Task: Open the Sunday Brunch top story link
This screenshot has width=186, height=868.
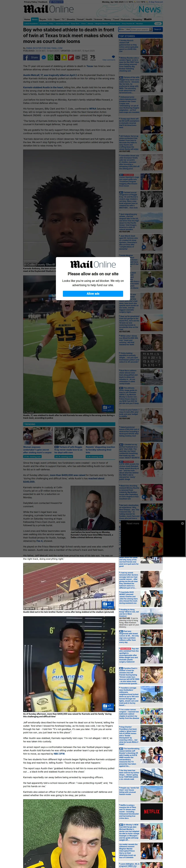Action: pyautogui.click(x=129, y=46)
